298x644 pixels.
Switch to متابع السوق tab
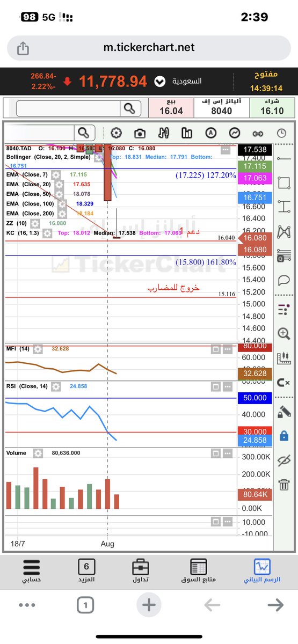pos(199,572)
